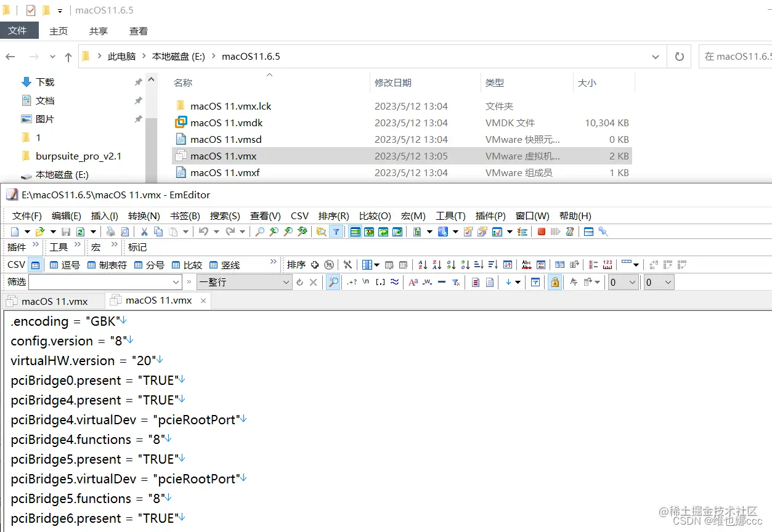Screen dimensions: 772x532
Task: Click the Abort filter X icon
Action: click(313, 282)
